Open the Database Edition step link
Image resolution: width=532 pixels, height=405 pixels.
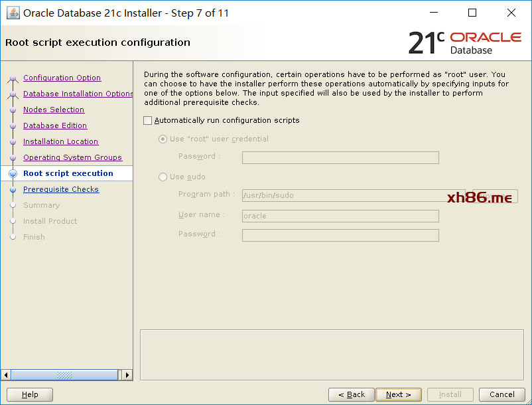[55, 125]
